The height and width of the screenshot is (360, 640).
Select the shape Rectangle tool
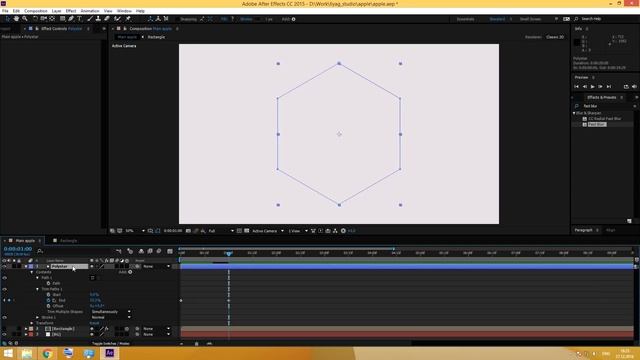62,19
